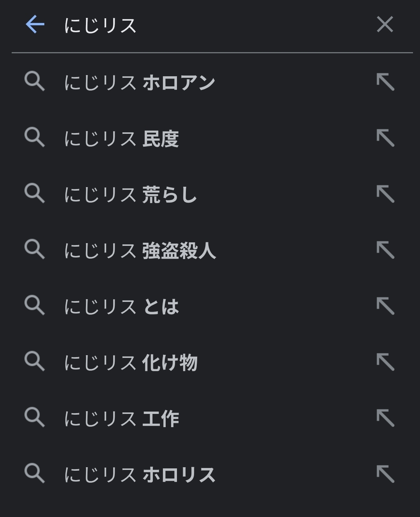Tap the blue back arrow
This screenshot has height=517, width=420.
35,25
